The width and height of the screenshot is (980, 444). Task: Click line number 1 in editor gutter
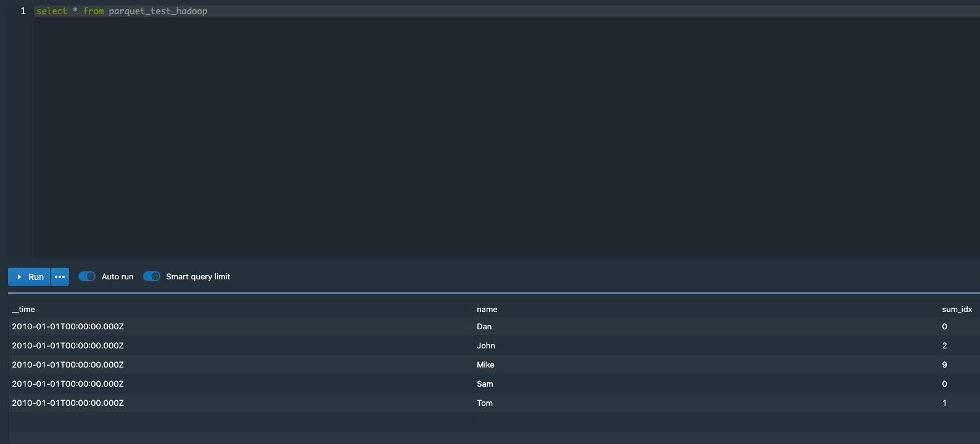pos(23,11)
